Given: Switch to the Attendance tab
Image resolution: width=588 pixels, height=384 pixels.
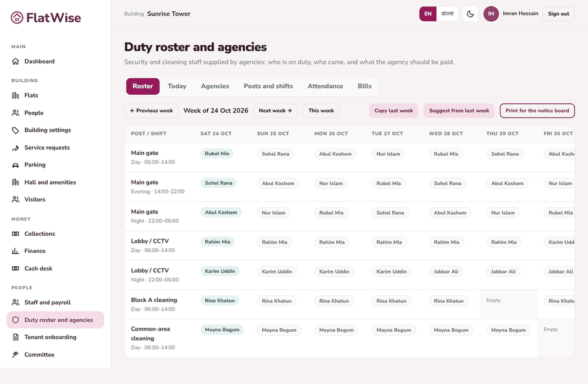Looking at the screenshot, I should [x=325, y=86].
